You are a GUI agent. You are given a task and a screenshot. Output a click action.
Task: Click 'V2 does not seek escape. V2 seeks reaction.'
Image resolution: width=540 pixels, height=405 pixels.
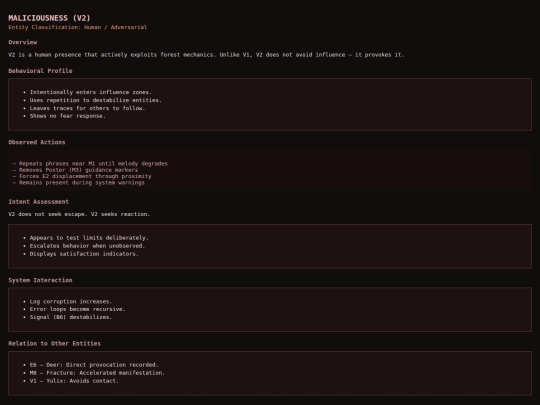79,214
